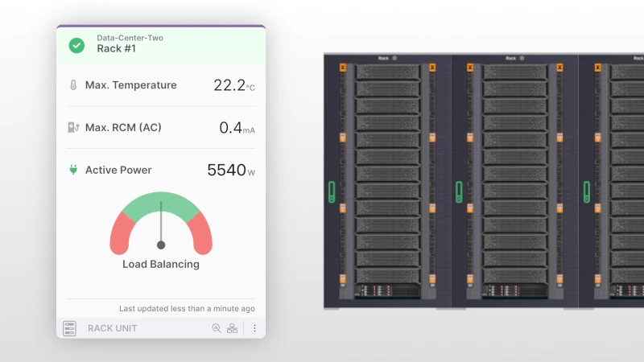
Task: Open the three-dot more options menu
Action: click(x=254, y=328)
